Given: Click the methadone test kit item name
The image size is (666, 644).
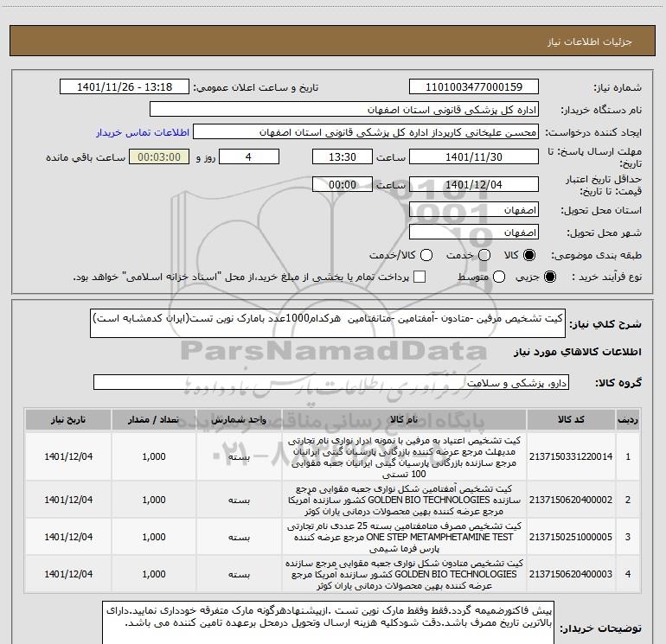Looking at the screenshot, I should [x=404, y=574].
